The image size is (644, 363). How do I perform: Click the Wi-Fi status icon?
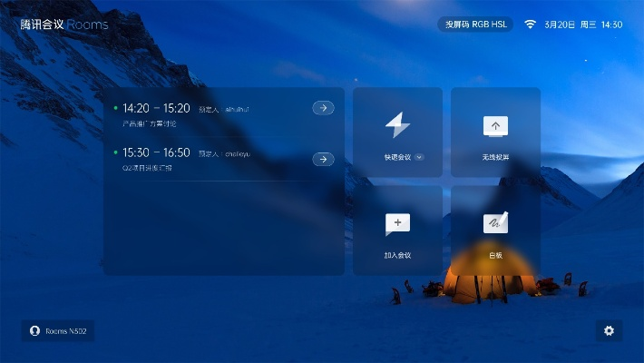530,25
